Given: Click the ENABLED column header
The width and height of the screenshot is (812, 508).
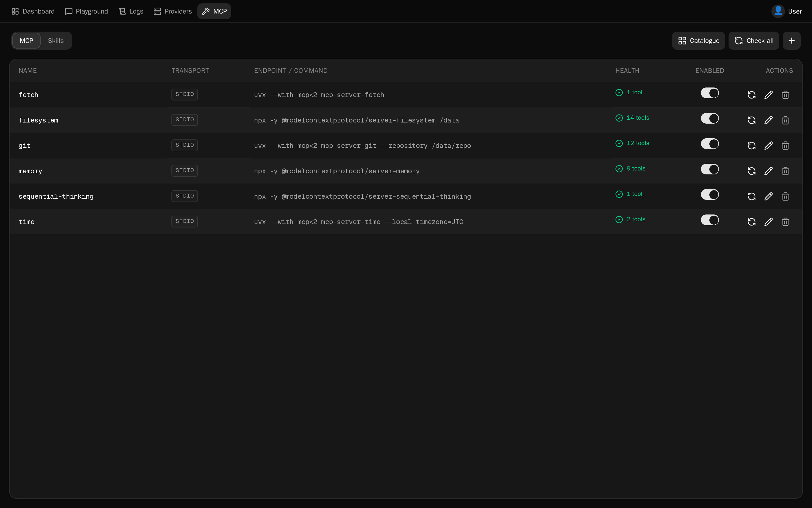Looking at the screenshot, I should point(710,71).
